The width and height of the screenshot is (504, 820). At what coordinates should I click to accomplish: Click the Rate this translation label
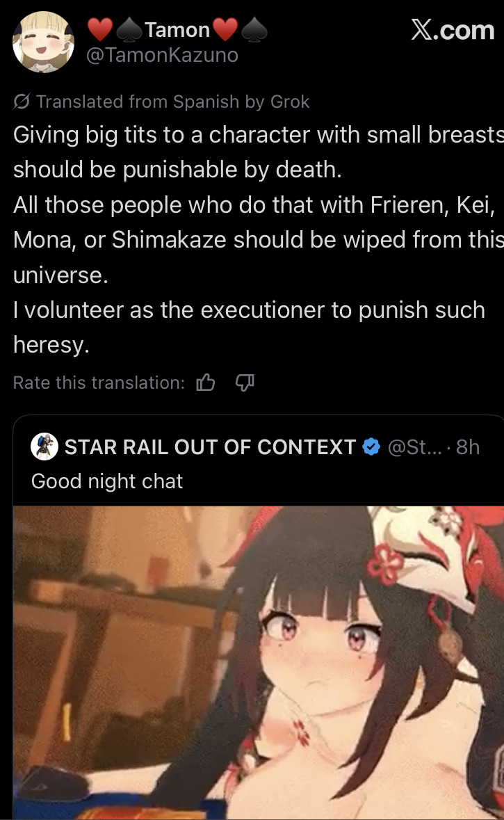point(99,383)
